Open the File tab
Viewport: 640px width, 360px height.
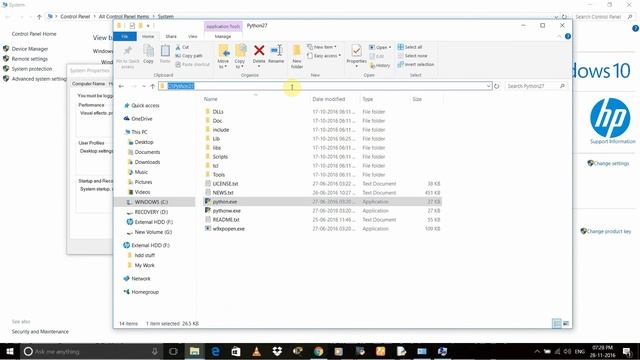pyautogui.click(x=124, y=36)
